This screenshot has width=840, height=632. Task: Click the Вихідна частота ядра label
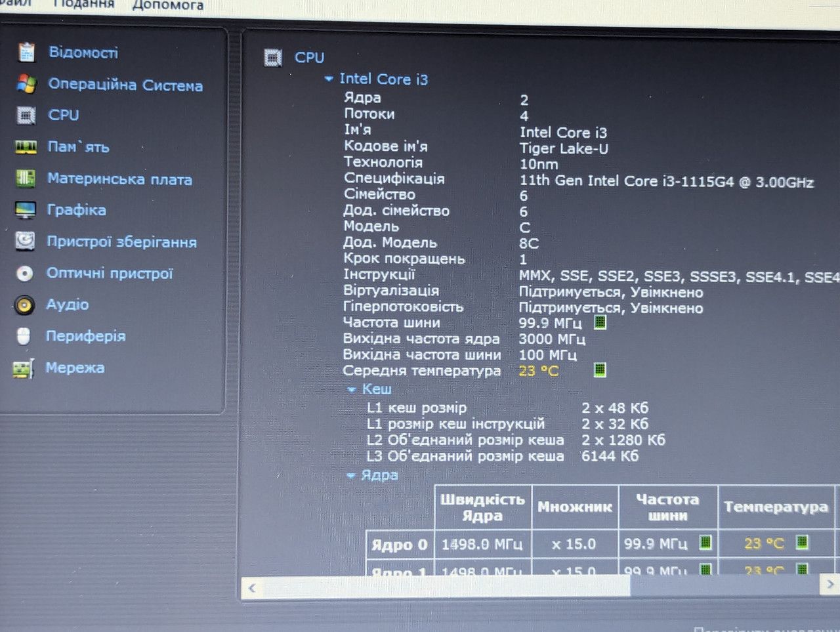point(421,339)
